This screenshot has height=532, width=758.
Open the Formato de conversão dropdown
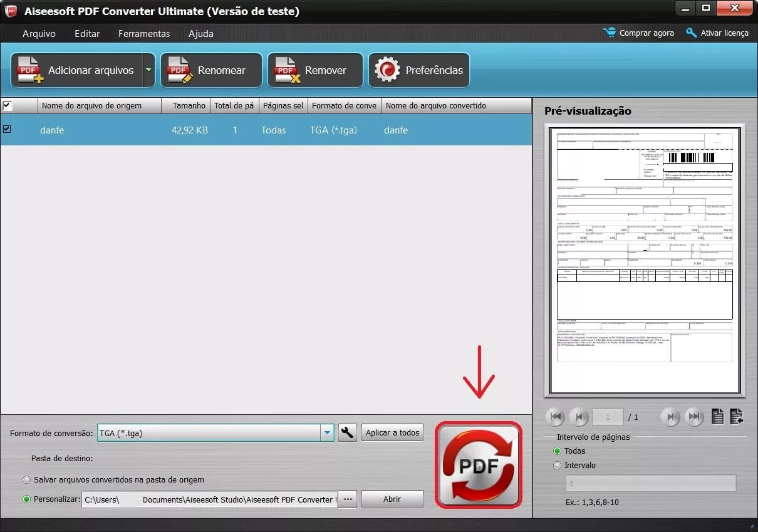pos(327,433)
